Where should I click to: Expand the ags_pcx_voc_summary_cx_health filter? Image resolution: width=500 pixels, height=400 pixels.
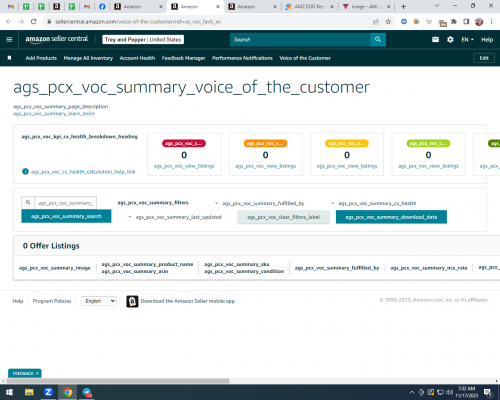(374, 203)
